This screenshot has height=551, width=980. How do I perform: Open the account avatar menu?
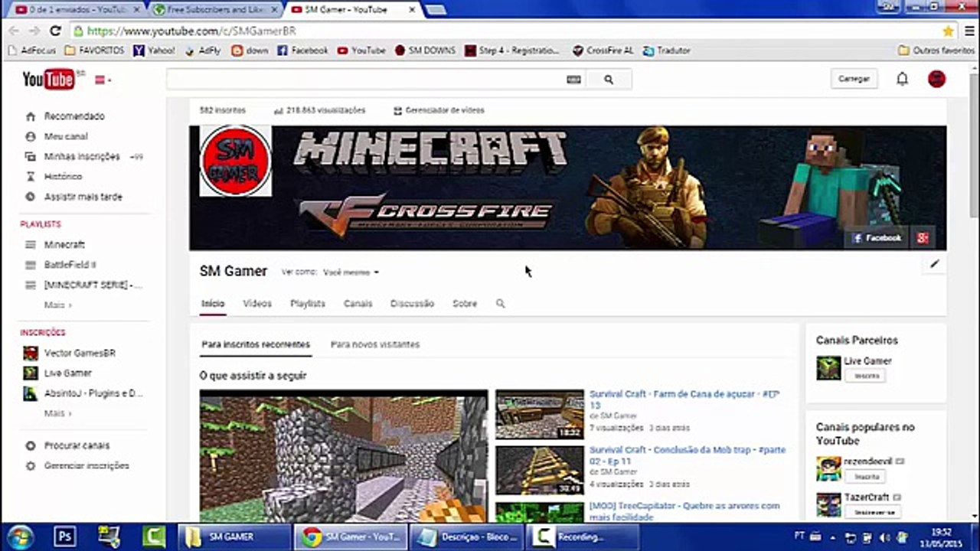tap(936, 79)
